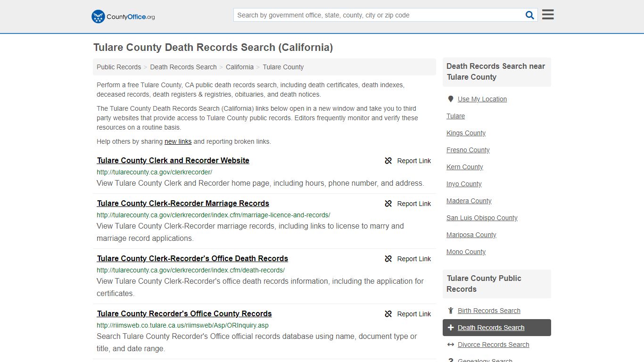Report the Clerk and Recorder Website link
Image resolution: width=644 pixels, height=362 pixels.
click(408, 161)
